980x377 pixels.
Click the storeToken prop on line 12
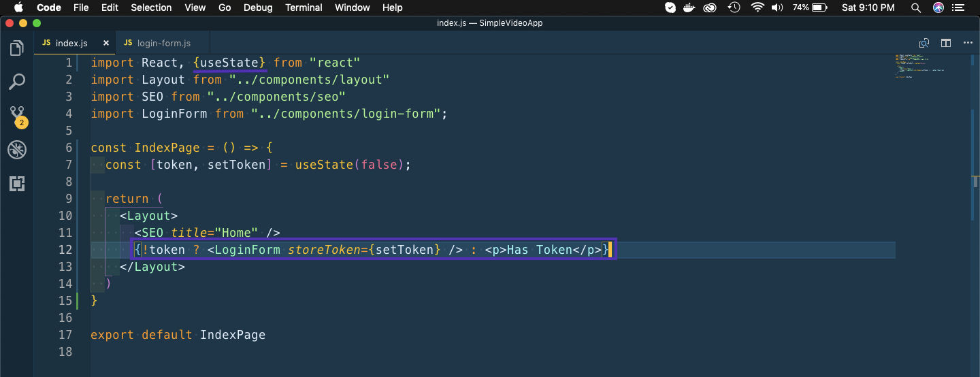coord(324,250)
